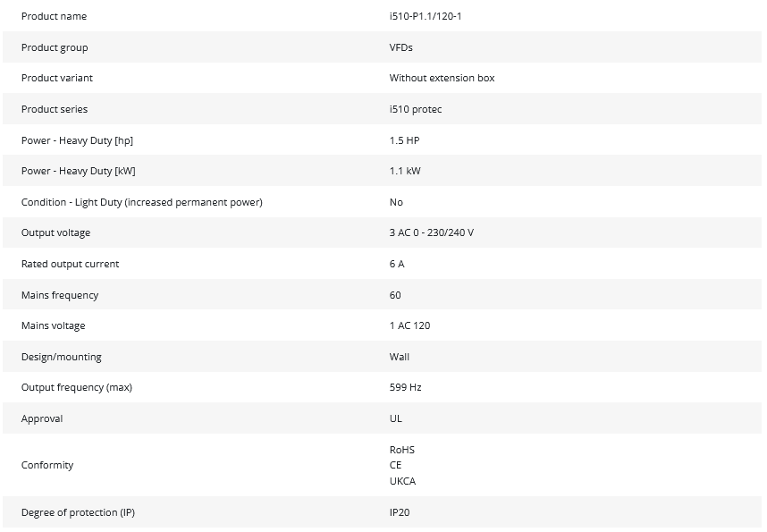The image size is (767, 532).
Task: Click the Mains frequency label
Action: pos(60,295)
